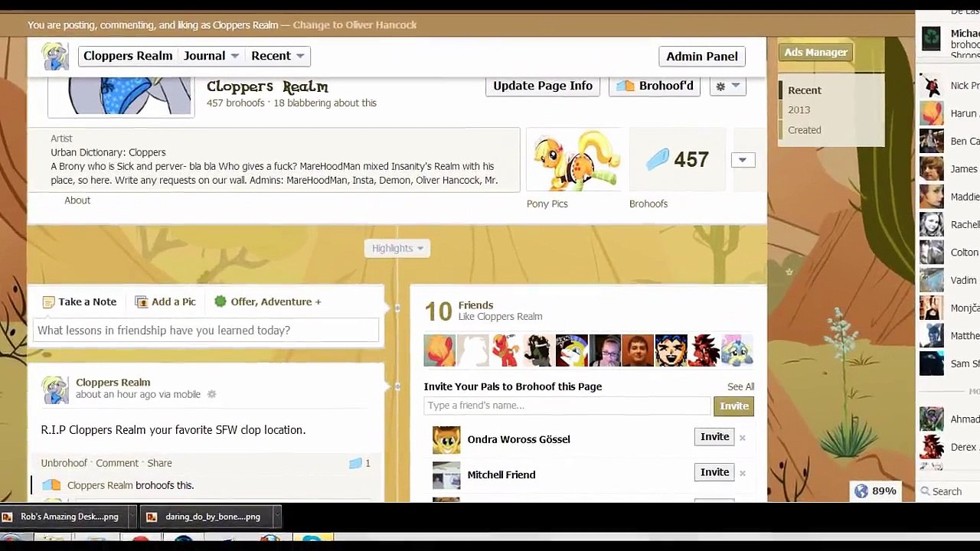Click the search magnifier icon in the chat sidebar
This screenshot has height=551, width=980.
click(926, 492)
